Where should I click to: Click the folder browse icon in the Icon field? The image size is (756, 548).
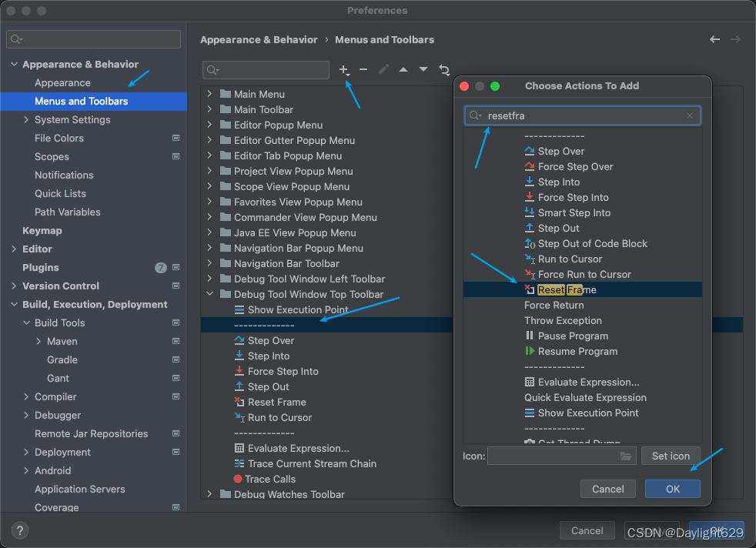pyautogui.click(x=627, y=456)
